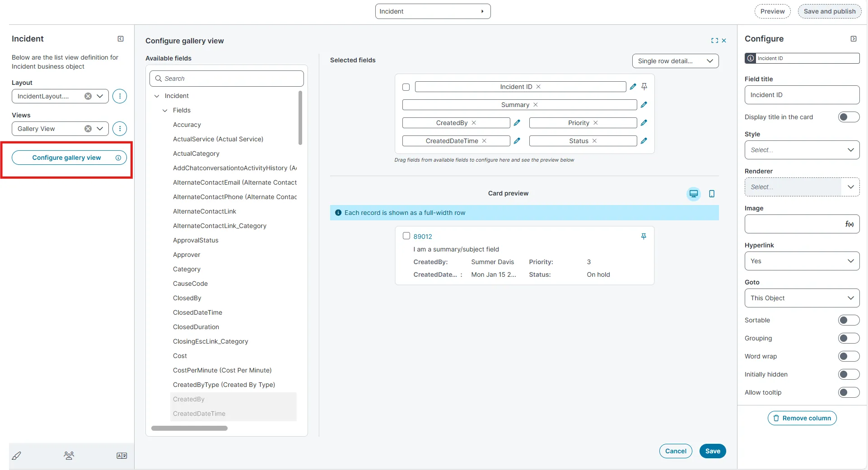Edit the Status selected field
Viewport: 868px width, 470px height.
coord(644,141)
